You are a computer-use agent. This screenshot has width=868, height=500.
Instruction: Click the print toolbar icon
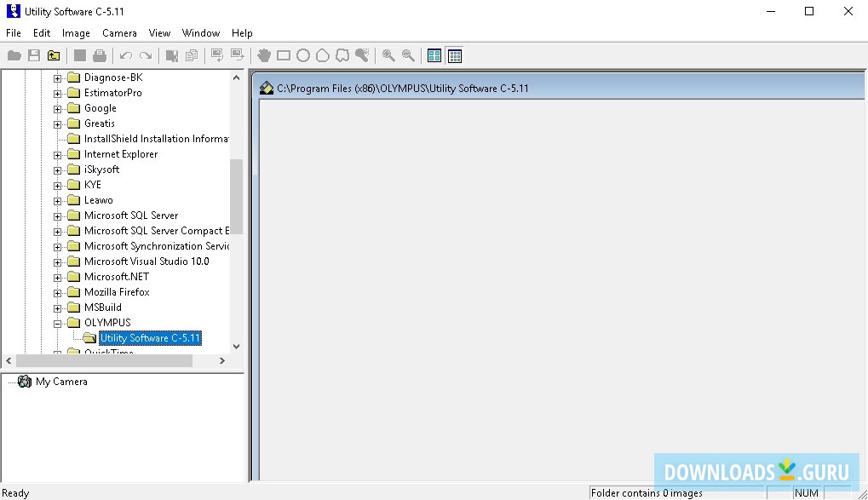tap(100, 55)
